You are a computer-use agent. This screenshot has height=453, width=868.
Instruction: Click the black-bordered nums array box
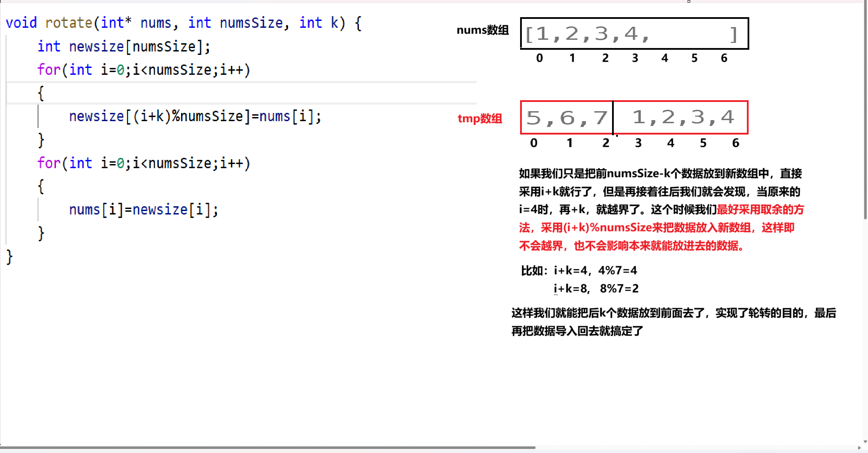pos(634,34)
